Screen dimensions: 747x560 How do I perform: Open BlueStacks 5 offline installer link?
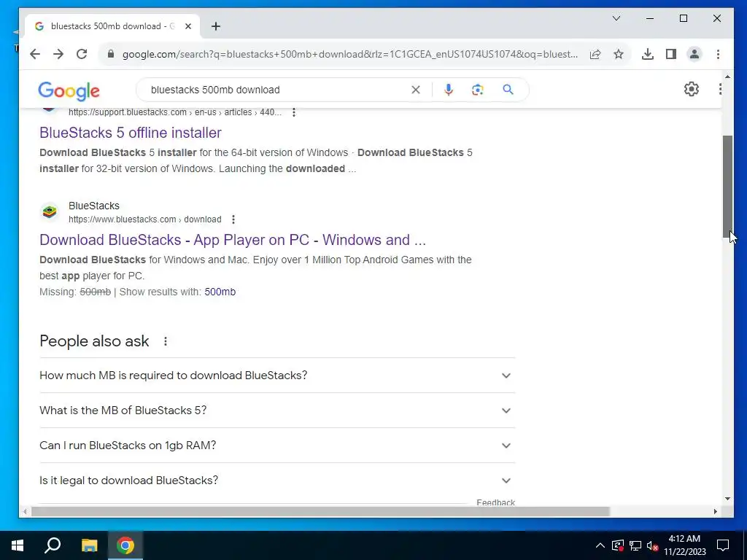coord(131,133)
